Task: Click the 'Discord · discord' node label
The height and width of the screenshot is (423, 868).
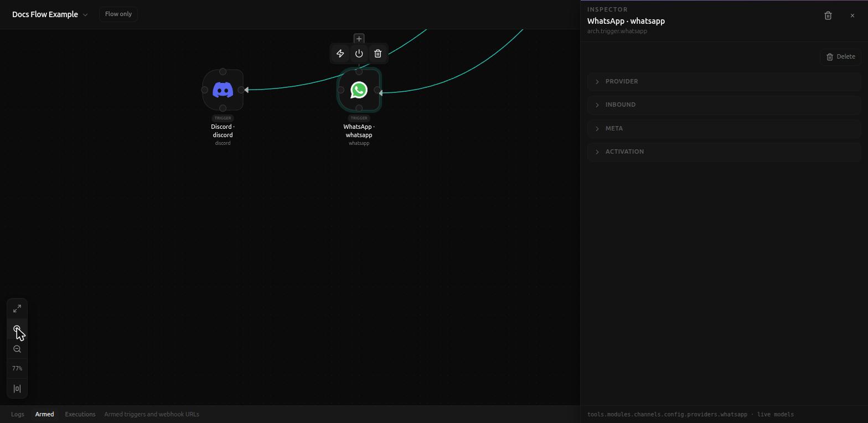Action: 223,130
